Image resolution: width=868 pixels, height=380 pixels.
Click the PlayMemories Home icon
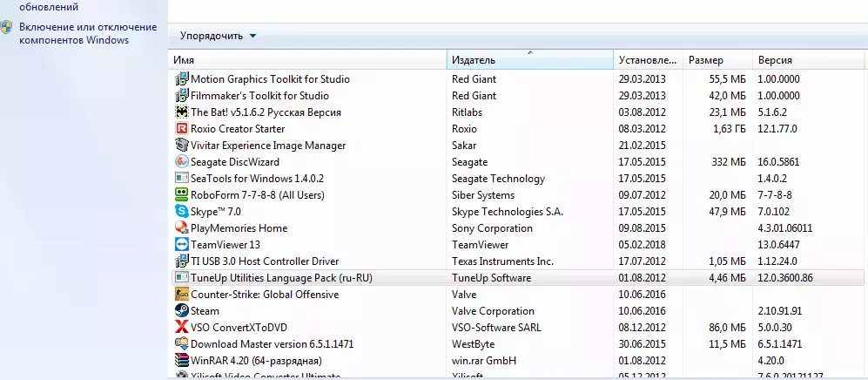[182, 227]
